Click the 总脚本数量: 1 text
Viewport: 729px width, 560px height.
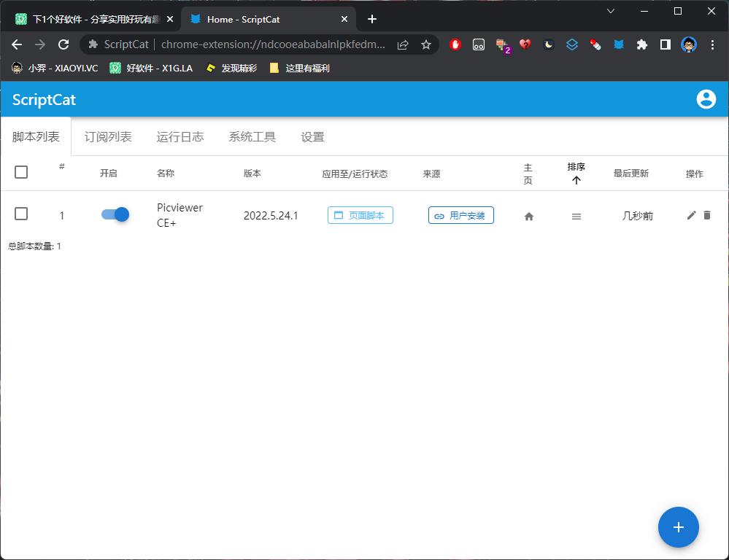(34, 246)
